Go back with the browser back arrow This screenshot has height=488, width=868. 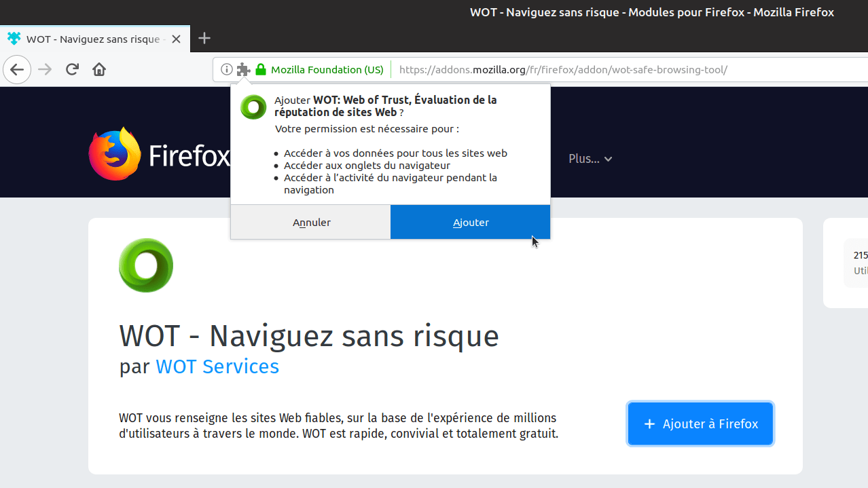click(17, 69)
